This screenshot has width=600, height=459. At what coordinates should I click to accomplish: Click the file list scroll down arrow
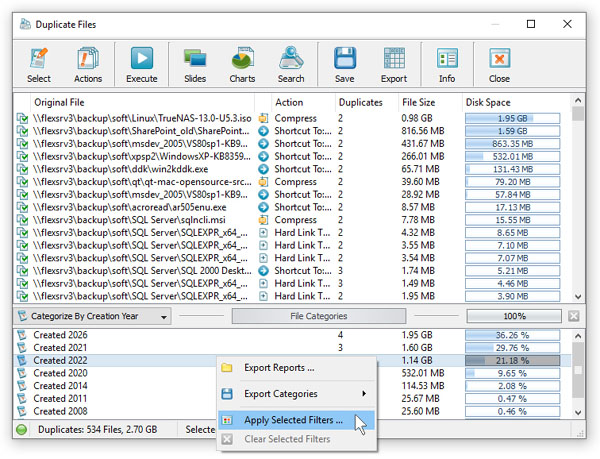578,296
